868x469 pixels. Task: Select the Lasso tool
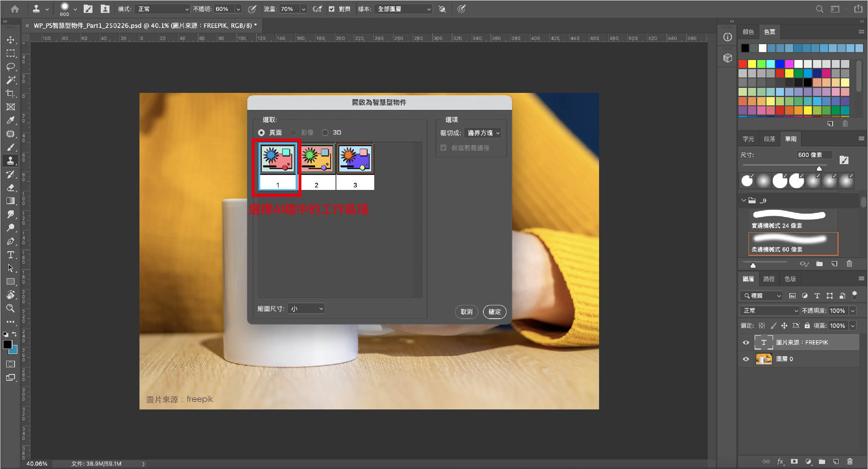[x=11, y=67]
